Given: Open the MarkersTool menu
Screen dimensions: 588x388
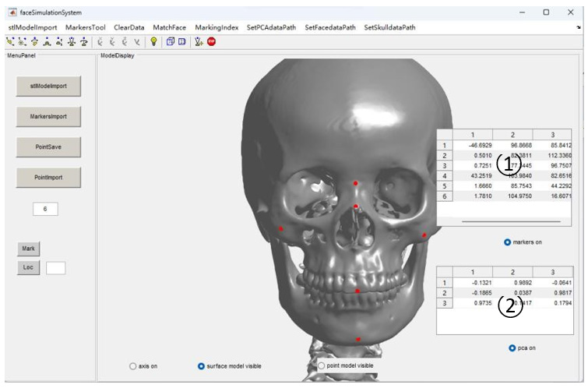Looking at the screenshot, I should point(86,27).
